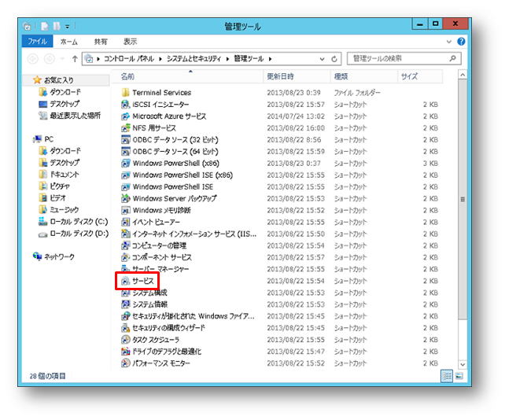Switch to details view icon in status bar
Screen dimensions: 505x420
(447, 376)
